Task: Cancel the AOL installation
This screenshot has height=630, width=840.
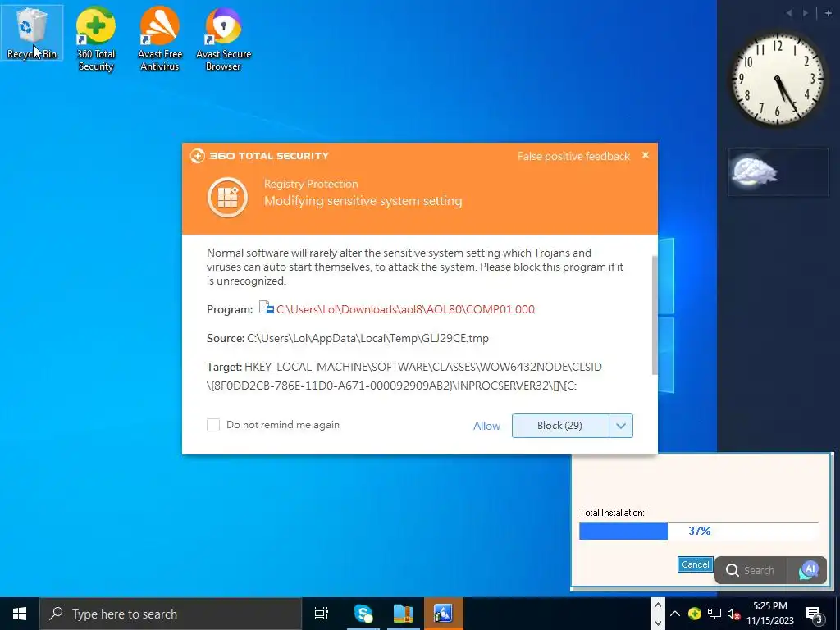Action: click(696, 564)
